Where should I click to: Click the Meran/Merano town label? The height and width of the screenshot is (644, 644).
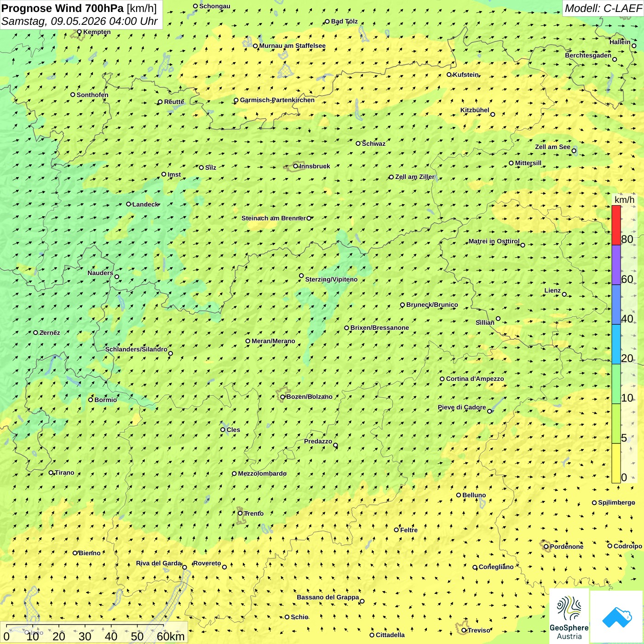(x=273, y=341)
